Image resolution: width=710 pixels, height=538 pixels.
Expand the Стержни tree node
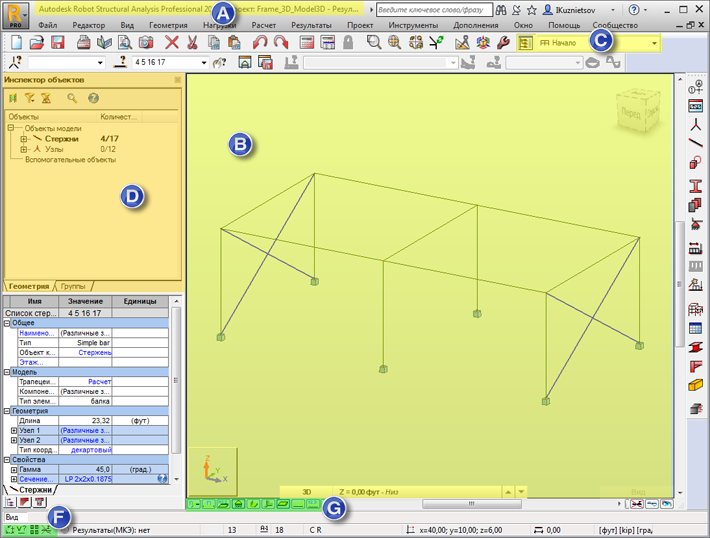pyautogui.click(x=24, y=139)
